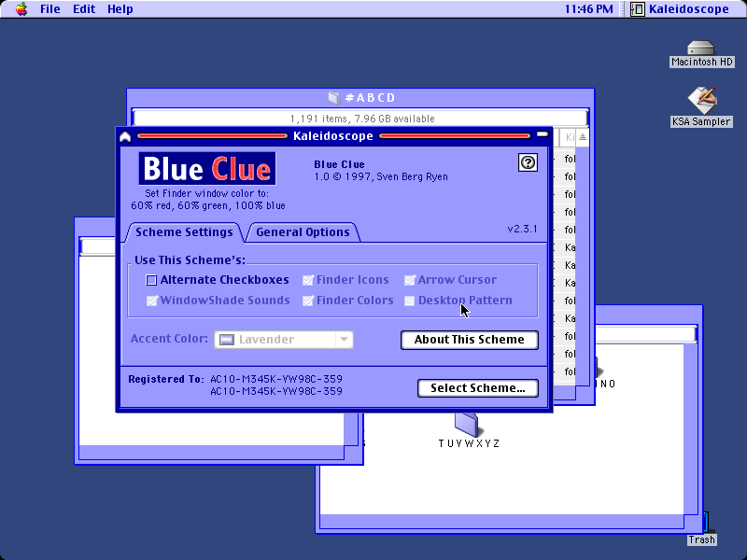Viewport: 747px width, 560px height.
Task: Click the TUVWXYZ folder label
Action: click(x=469, y=444)
